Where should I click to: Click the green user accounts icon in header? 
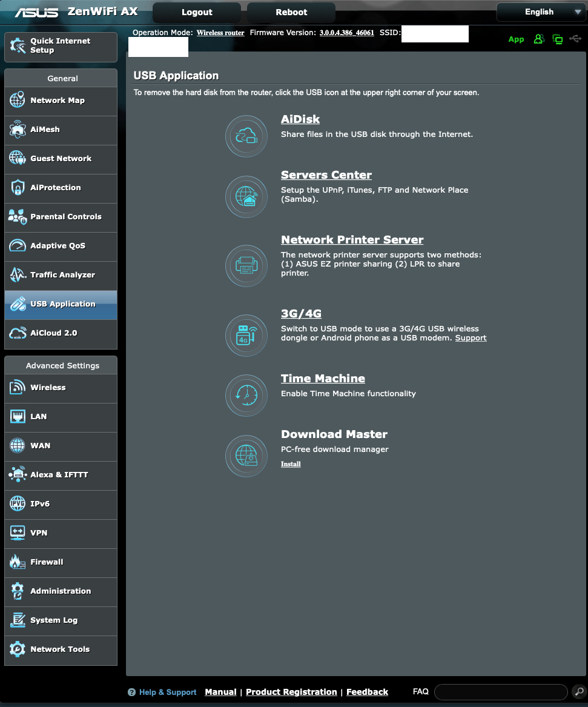(539, 39)
